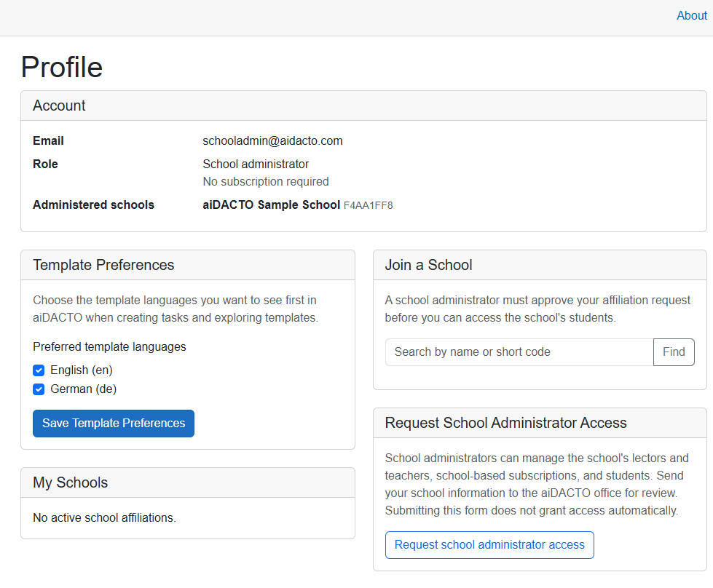This screenshot has height=588, width=713.
Task: Click the school code F4AA1FF8
Action: click(x=369, y=205)
